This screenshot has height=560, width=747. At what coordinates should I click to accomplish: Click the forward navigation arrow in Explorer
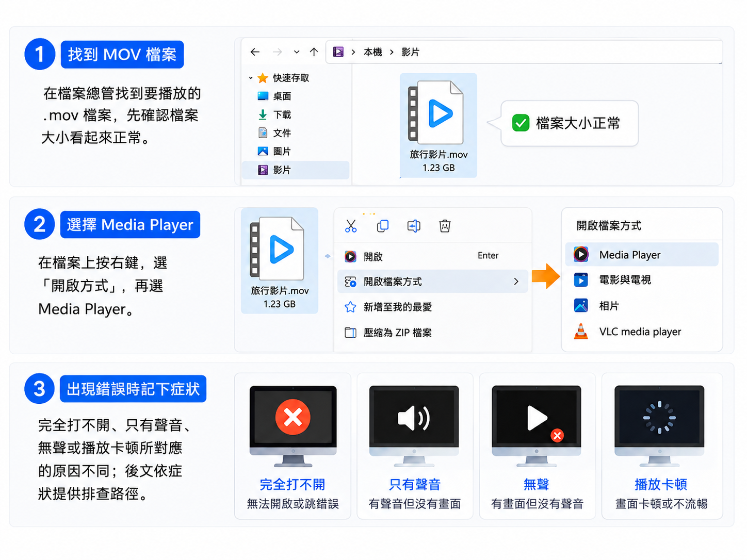point(278,52)
